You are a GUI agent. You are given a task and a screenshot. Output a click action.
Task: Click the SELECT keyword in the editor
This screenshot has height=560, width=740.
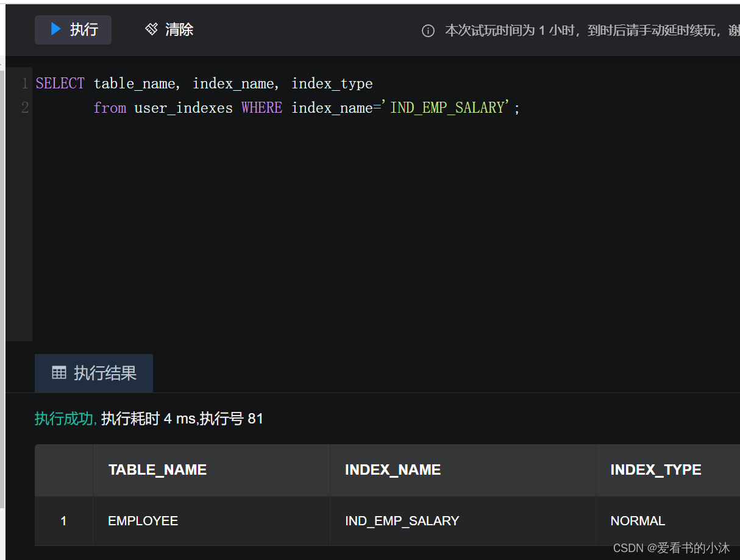(60, 83)
